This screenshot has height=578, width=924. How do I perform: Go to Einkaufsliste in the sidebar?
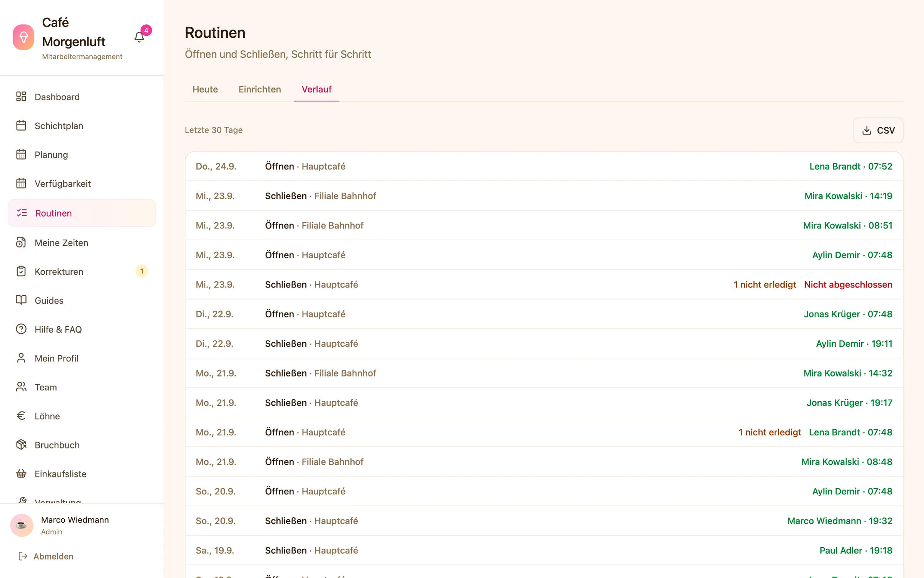(x=82, y=474)
